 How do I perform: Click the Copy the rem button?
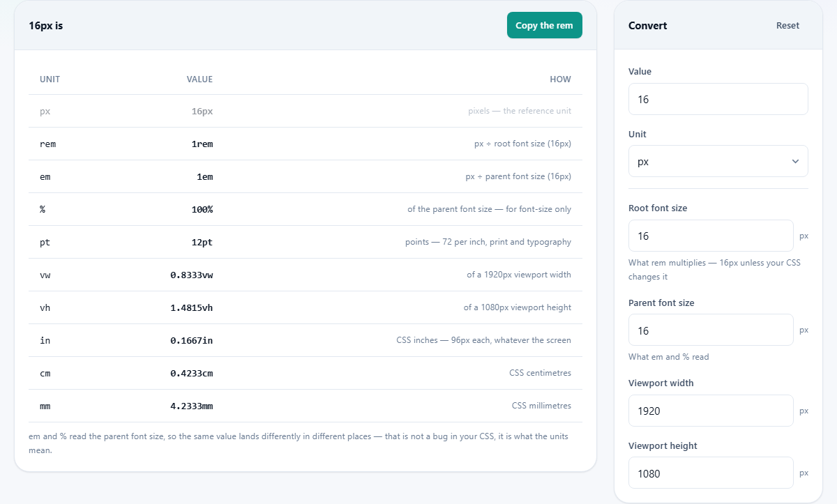click(x=544, y=25)
